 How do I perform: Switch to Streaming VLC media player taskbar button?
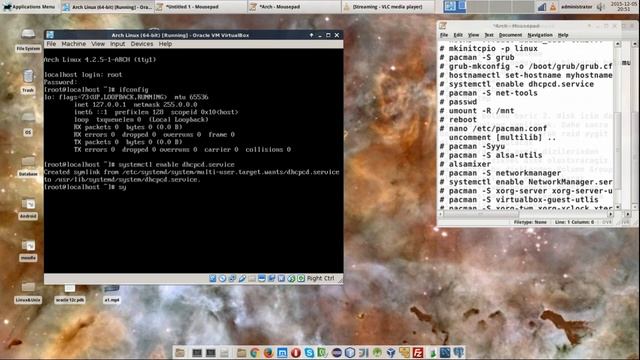pos(388,7)
